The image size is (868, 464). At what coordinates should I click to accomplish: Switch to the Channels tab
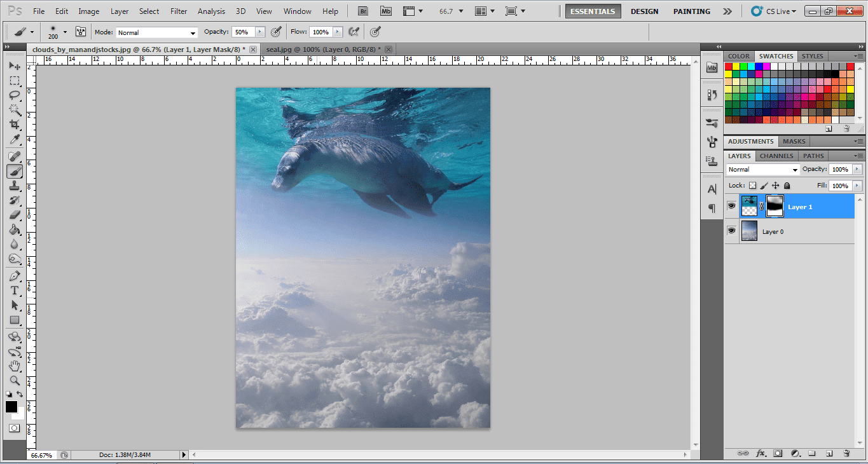(x=776, y=156)
